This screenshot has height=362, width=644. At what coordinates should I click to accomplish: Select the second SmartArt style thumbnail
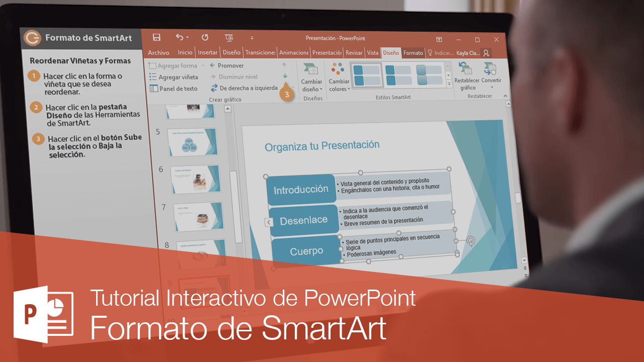click(397, 76)
